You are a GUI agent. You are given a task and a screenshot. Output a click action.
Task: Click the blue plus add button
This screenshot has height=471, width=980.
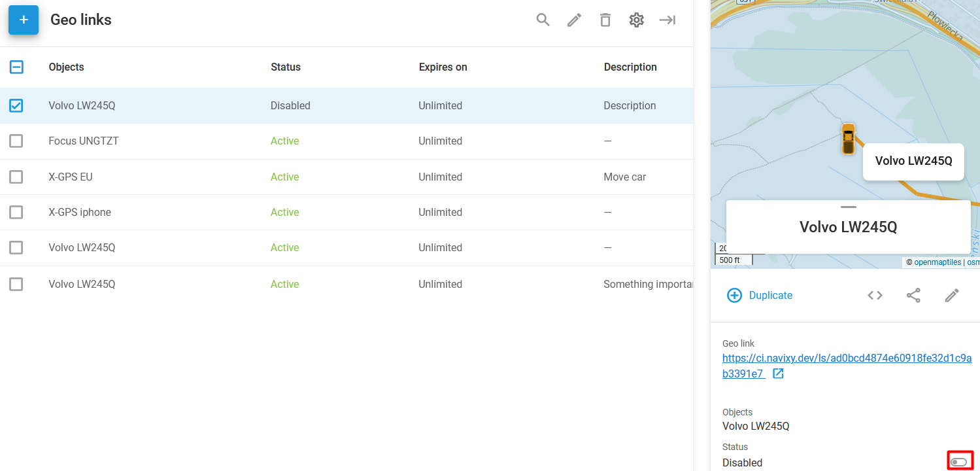tap(24, 20)
